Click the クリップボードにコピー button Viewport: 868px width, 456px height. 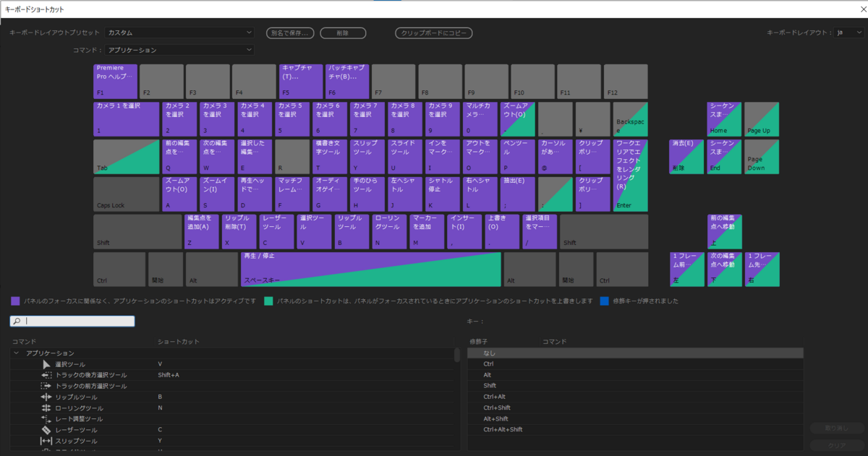[433, 33]
